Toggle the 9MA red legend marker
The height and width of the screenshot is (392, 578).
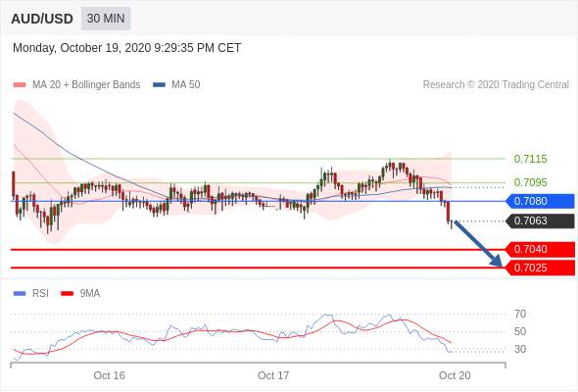click(67, 294)
